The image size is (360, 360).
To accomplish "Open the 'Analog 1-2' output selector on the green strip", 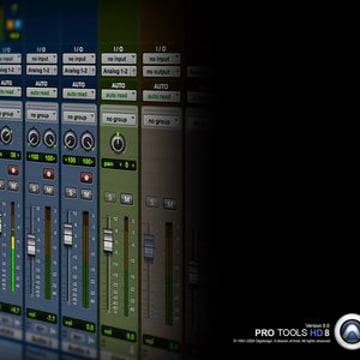I will coord(119,71).
